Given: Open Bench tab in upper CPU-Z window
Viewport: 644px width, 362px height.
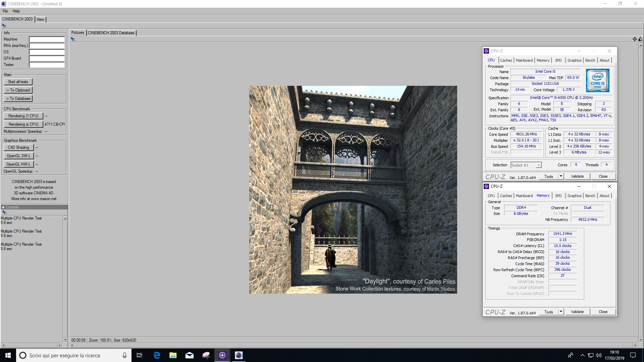Looking at the screenshot, I should [x=590, y=60].
